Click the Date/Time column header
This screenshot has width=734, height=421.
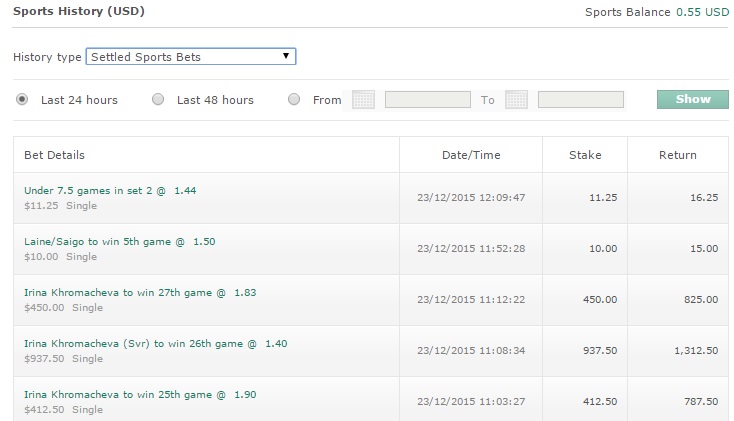click(471, 155)
